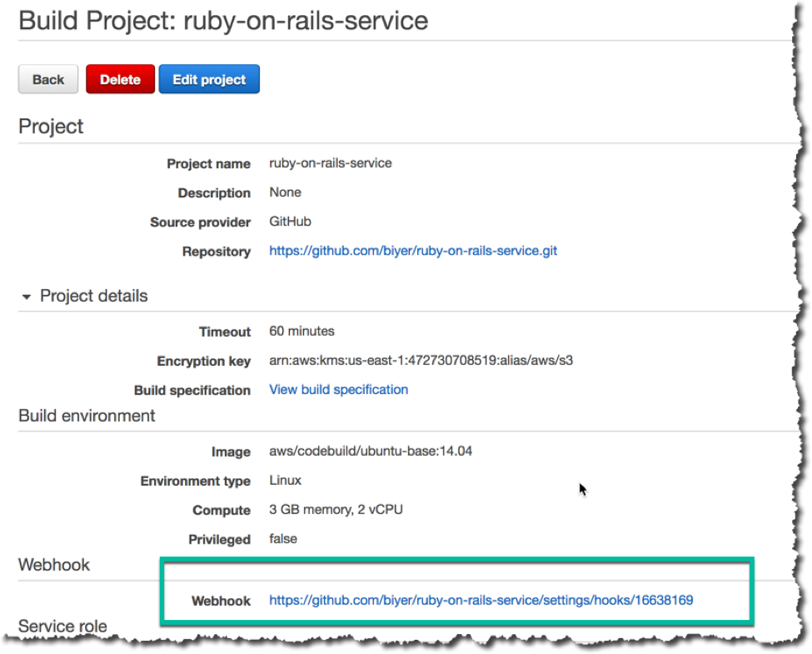This screenshot has width=812, height=654.
Task: Click the Build environment section heading
Action: pyautogui.click(x=87, y=416)
